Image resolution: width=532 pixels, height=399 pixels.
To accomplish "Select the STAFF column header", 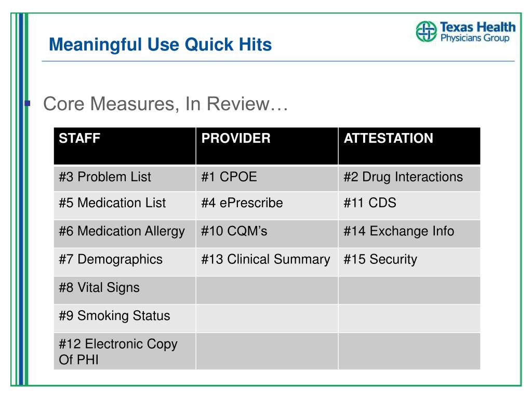I will [125, 146].
